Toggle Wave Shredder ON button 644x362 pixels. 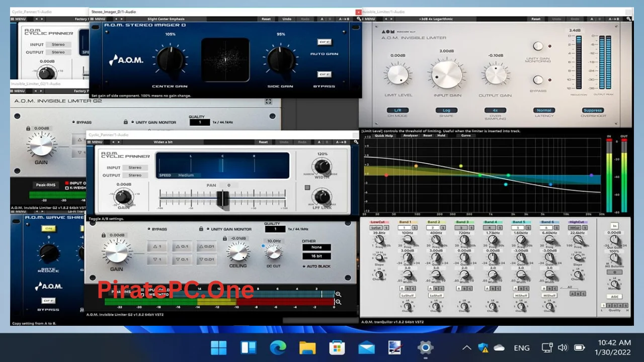[x=49, y=229]
